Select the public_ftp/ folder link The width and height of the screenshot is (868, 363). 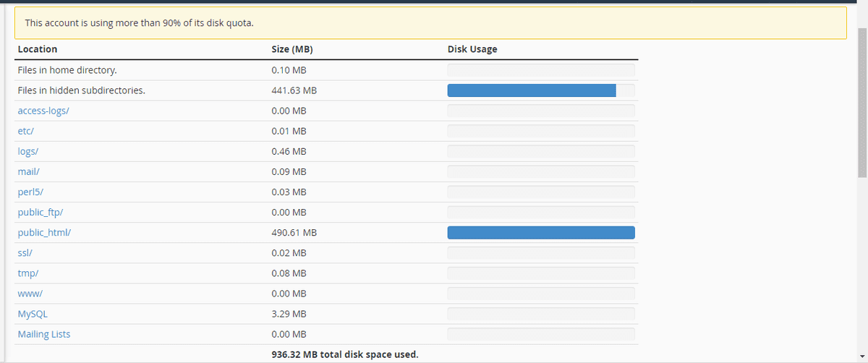point(42,213)
